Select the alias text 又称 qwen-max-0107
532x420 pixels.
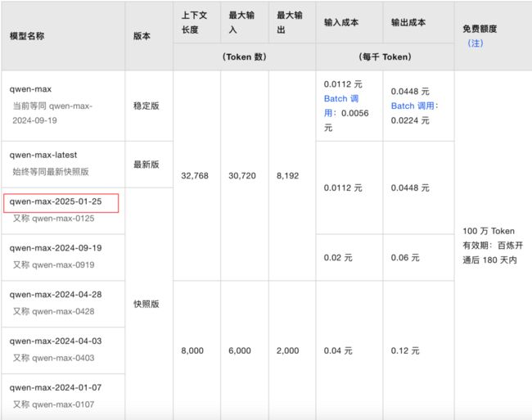pos(53,404)
